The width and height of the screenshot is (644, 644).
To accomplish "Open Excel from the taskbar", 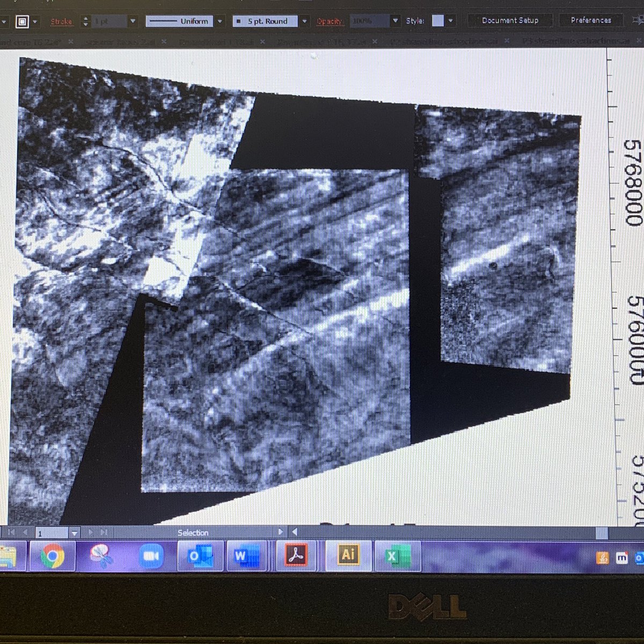I will [398, 556].
